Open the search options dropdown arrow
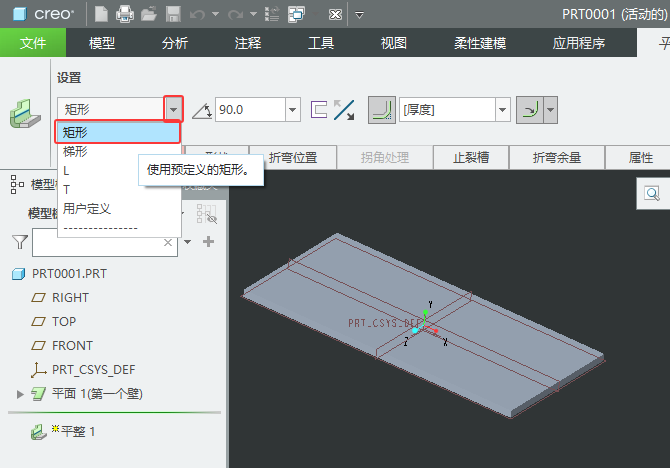670x468 pixels. (x=187, y=242)
